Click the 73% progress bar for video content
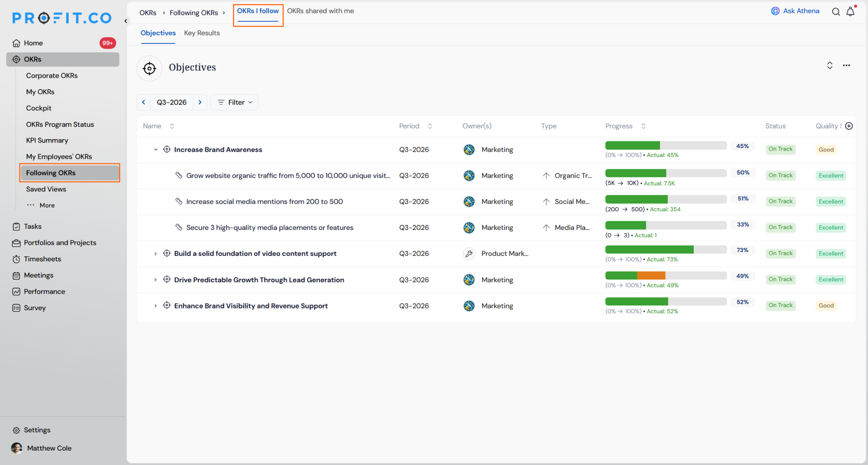Image resolution: width=868 pixels, height=465 pixels. click(x=666, y=250)
